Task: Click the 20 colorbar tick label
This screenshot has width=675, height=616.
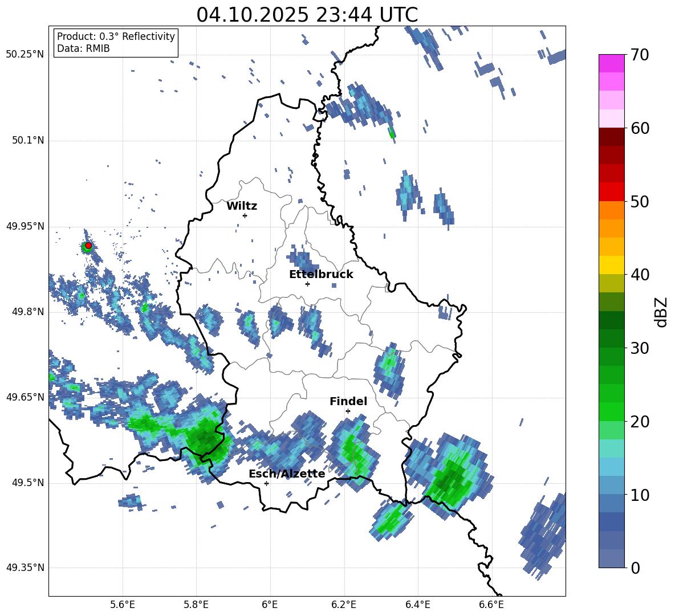Action: click(x=640, y=422)
